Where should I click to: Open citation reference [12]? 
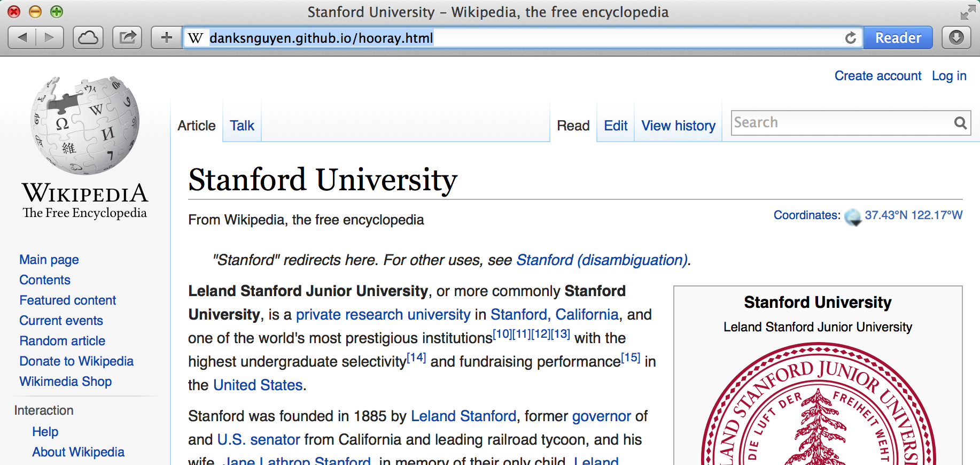coord(541,334)
